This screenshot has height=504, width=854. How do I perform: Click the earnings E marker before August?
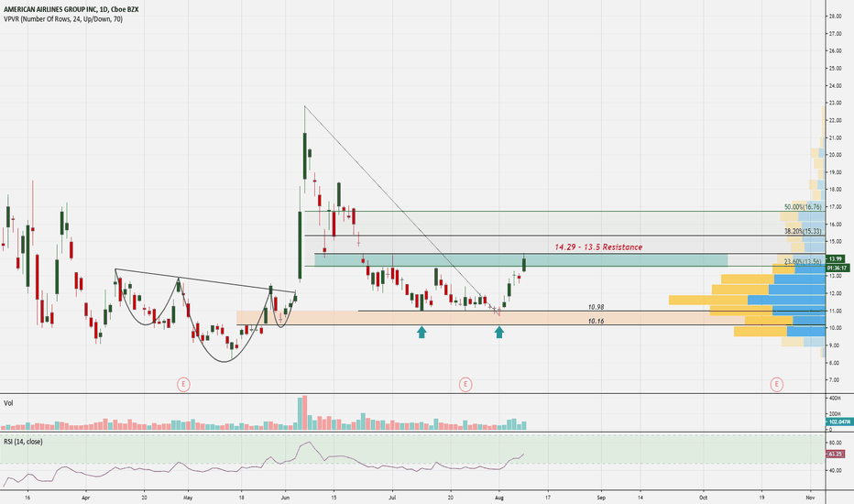click(x=465, y=384)
